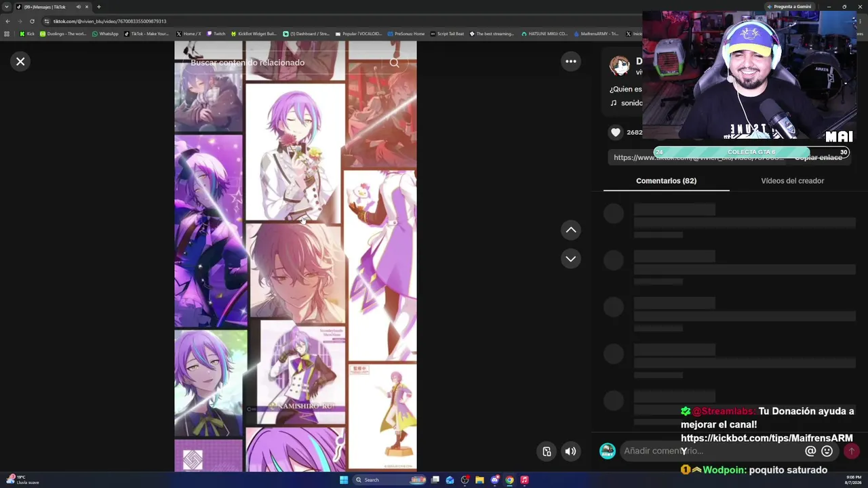The height and width of the screenshot is (488, 868).
Task: Go to the previous video with up arrow
Action: pos(571,230)
